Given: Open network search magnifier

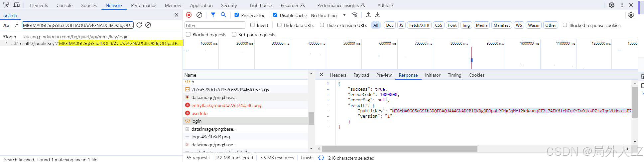Looking at the screenshot, I should click(223, 15).
